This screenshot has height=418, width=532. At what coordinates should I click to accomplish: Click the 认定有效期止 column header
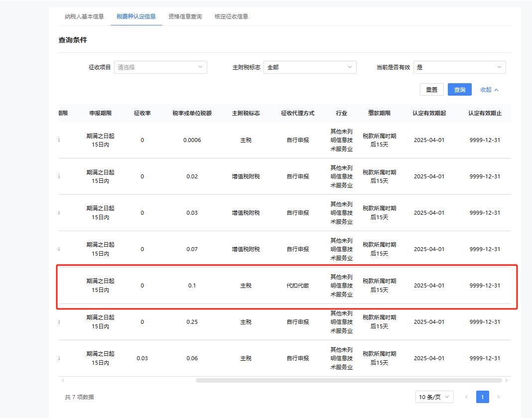pos(485,113)
